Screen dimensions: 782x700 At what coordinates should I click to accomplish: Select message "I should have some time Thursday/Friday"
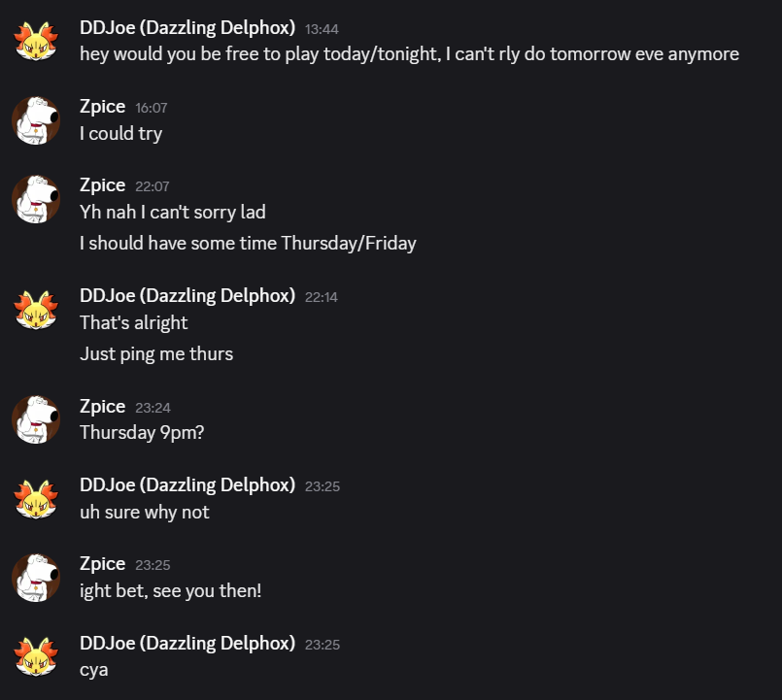click(x=248, y=244)
